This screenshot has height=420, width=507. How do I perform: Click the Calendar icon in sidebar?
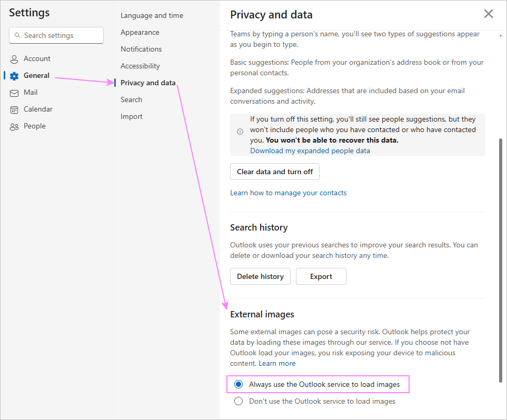pos(14,110)
